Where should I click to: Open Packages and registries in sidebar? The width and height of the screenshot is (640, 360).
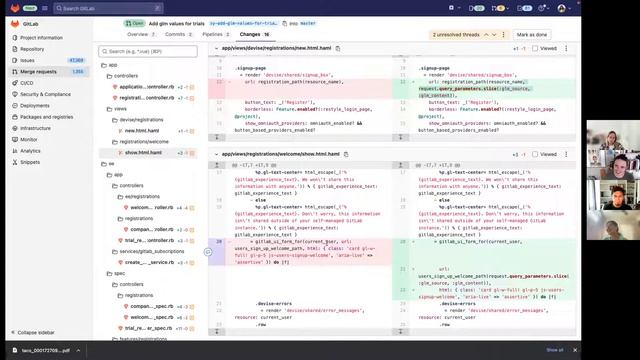[x=47, y=117]
